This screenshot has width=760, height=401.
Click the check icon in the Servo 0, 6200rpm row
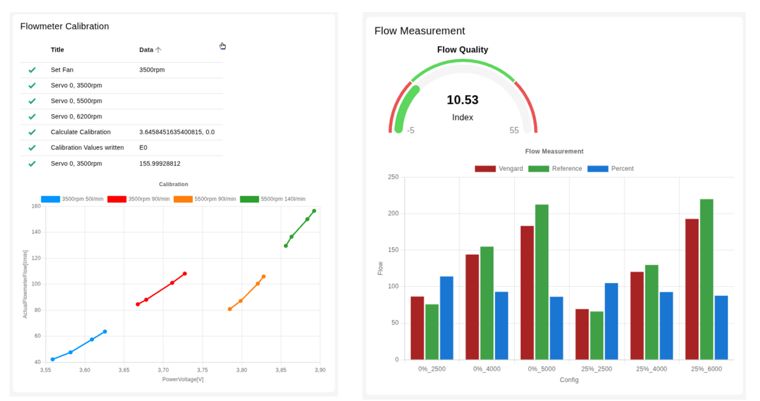32,116
